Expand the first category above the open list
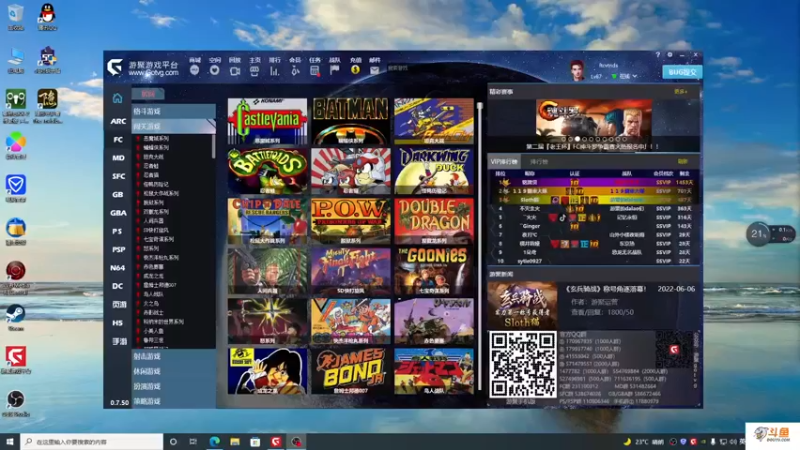This screenshot has height=450, width=800. [x=173, y=111]
